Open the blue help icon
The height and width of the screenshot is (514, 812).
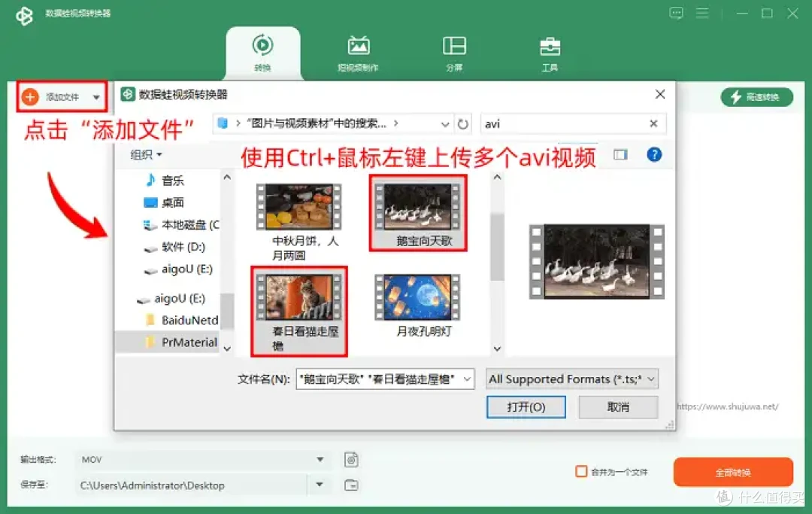(x=654, y=154)
